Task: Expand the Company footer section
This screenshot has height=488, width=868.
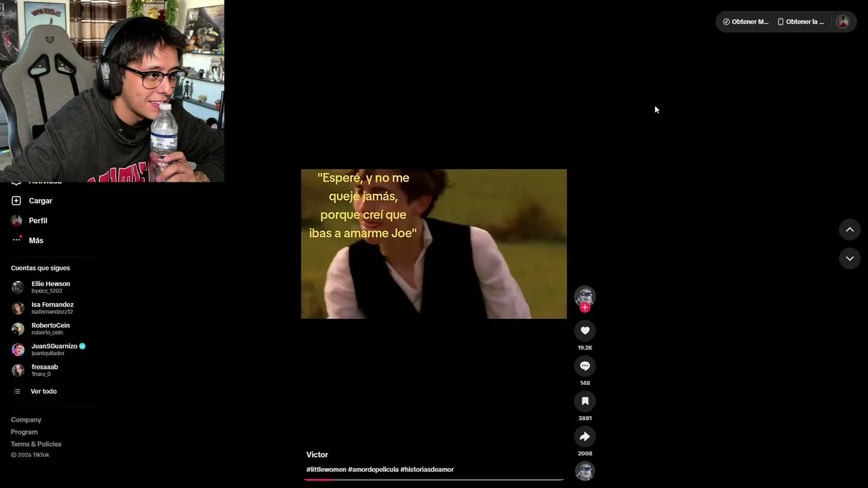Action: pos(26,420)
